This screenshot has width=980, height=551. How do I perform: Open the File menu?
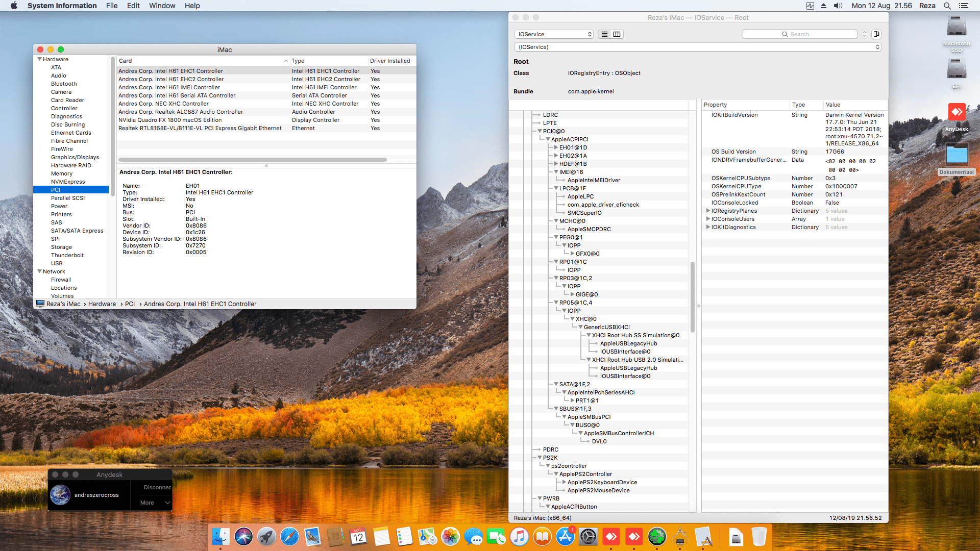tap(112, 6)
